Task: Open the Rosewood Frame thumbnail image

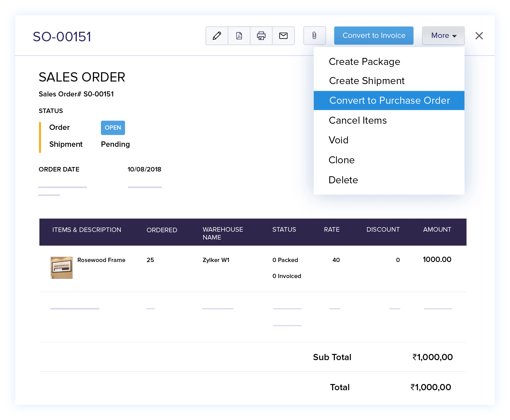Action: [x=62, y=268]
